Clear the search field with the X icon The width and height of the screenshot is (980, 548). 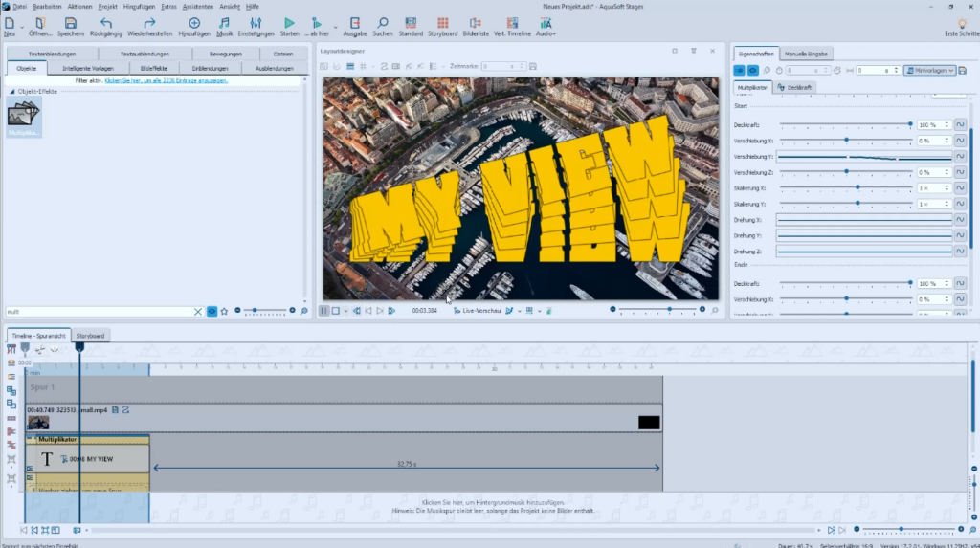pos(198,311)
